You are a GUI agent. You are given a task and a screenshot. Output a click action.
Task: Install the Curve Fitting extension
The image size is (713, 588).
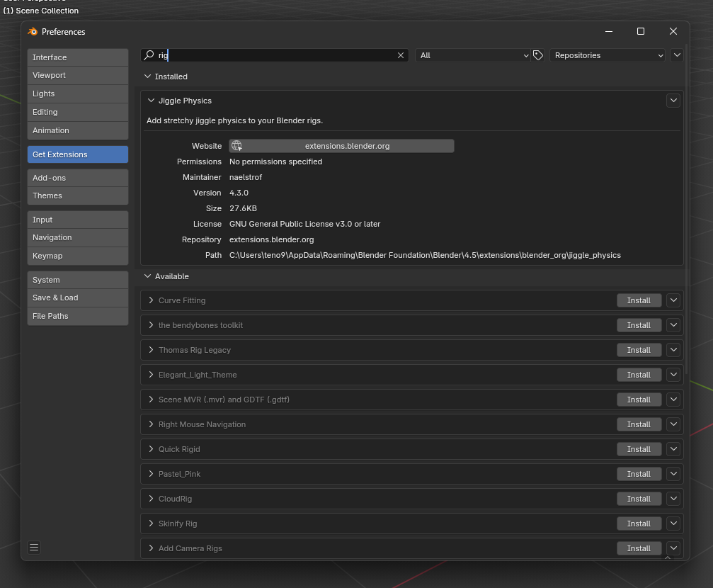tap(638, 300)
